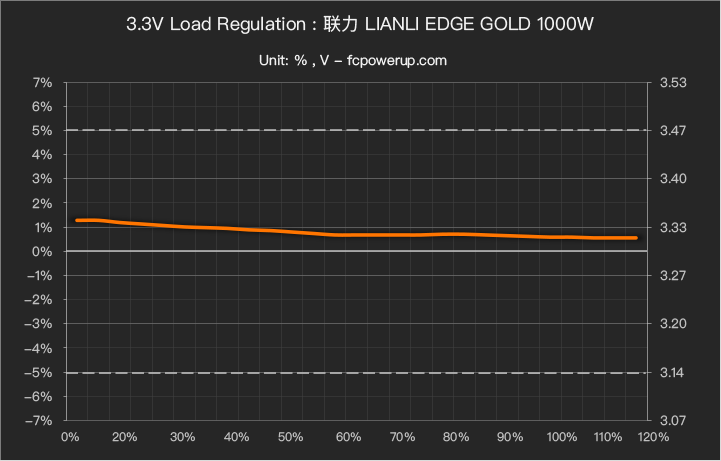
Task: Click the '−1%' left axis label
Action: (39, 276)
